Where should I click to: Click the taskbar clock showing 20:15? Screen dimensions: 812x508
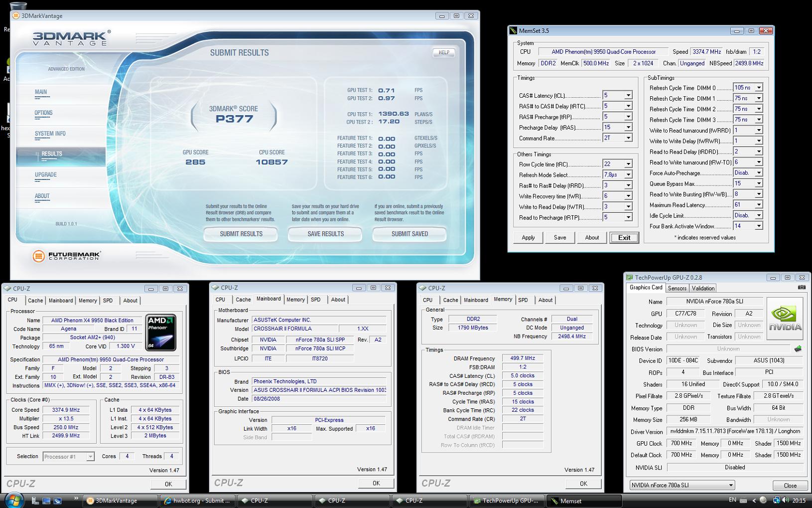[799, 500]
